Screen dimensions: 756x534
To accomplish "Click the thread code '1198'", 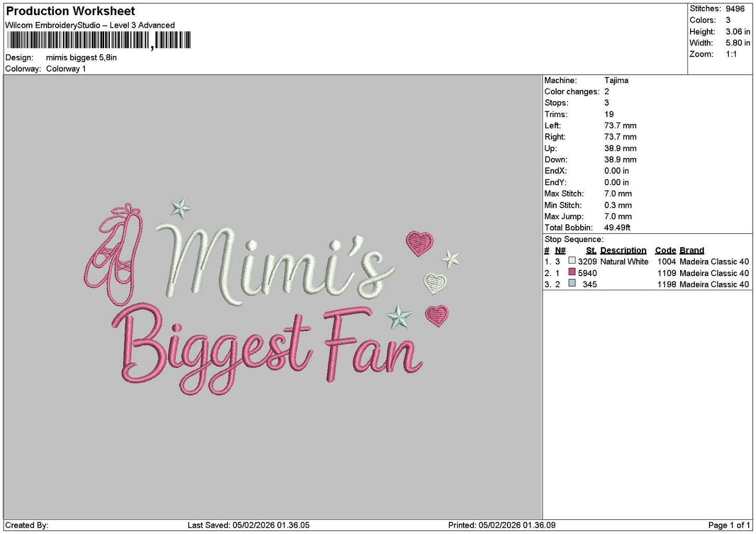I will pos(667,285).
